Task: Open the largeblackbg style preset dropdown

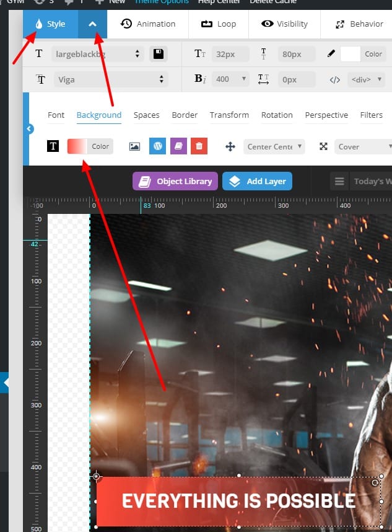Action: coord(97,54)
